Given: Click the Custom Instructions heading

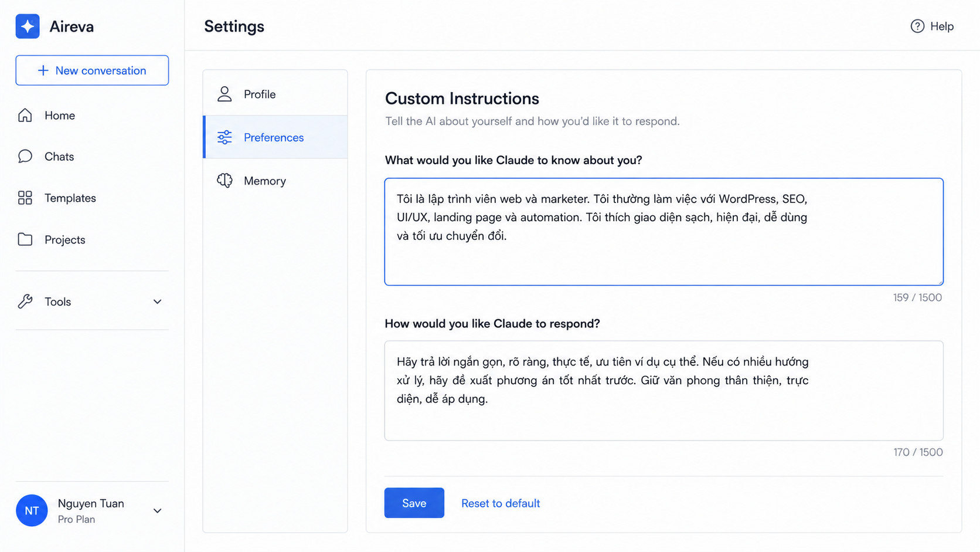Looking at the screenshot, I should click(462, 99).
